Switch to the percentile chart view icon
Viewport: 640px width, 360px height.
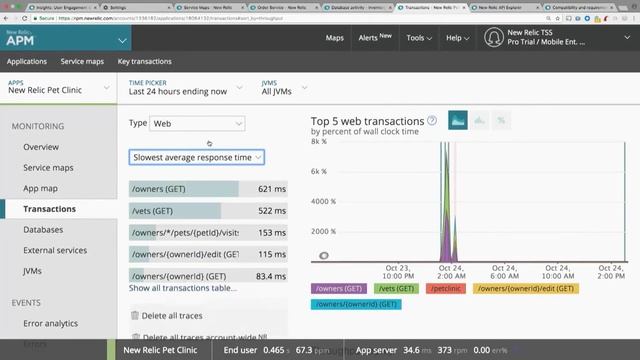pos(501,120)
